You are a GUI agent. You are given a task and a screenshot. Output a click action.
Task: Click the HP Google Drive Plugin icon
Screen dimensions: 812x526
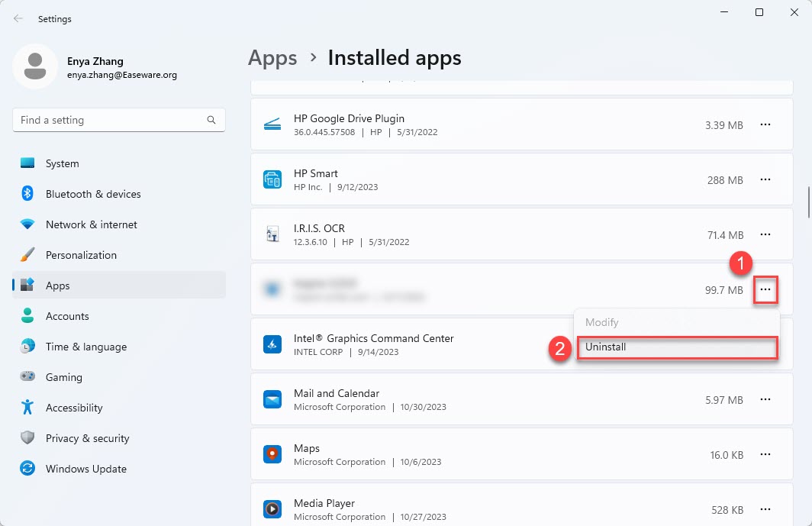click(272, 124)
